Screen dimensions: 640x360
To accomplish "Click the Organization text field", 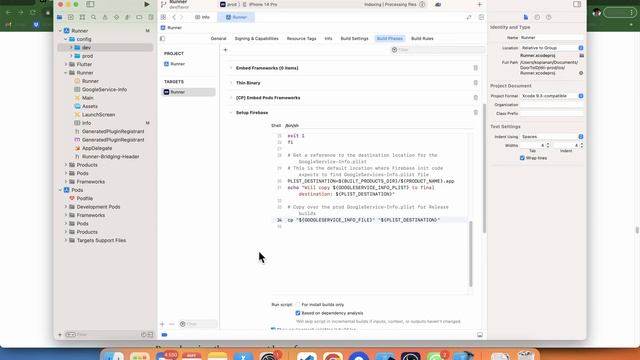I will click(x=551, y=105).
